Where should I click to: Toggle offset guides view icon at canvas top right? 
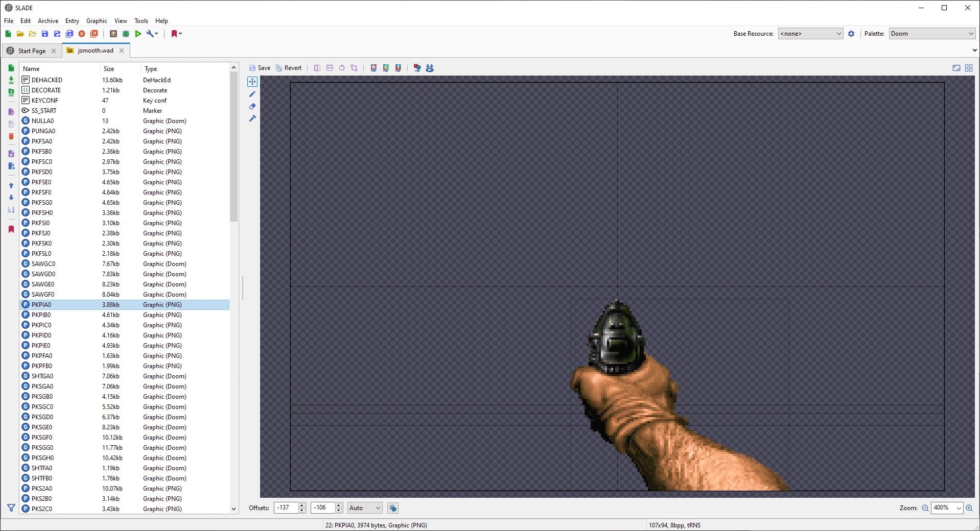(956, 68)
